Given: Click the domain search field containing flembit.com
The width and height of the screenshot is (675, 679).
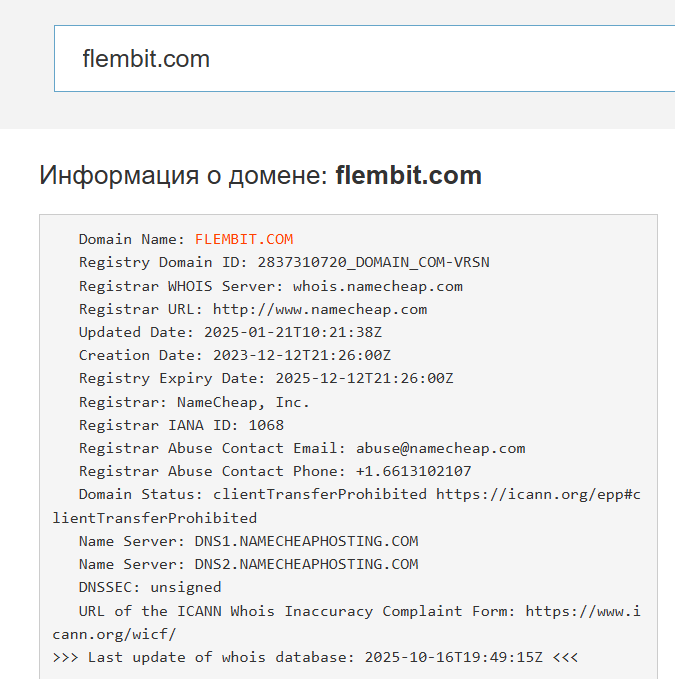Looking at the screenshot, I should click(x=364, y=59).
